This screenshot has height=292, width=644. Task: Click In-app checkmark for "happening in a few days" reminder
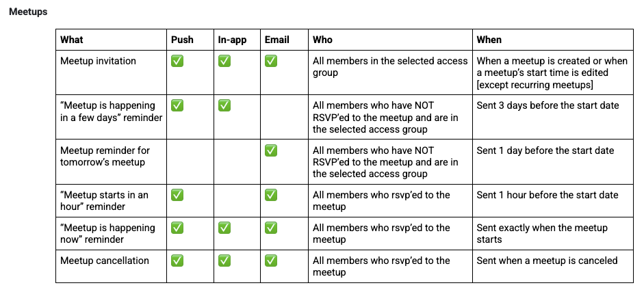point(224,105)
